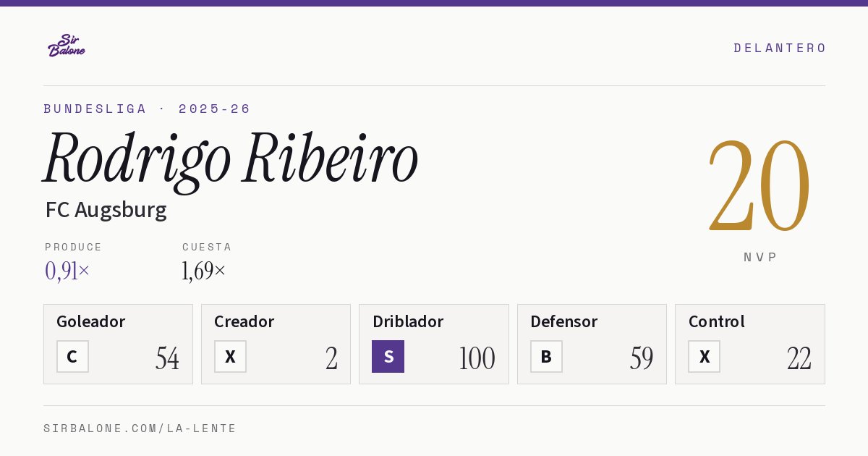Image resolution: width=868 pixels, height=456 pixels.
Task: Select the X grade badge in Control
Action: [x=704, y=356]
